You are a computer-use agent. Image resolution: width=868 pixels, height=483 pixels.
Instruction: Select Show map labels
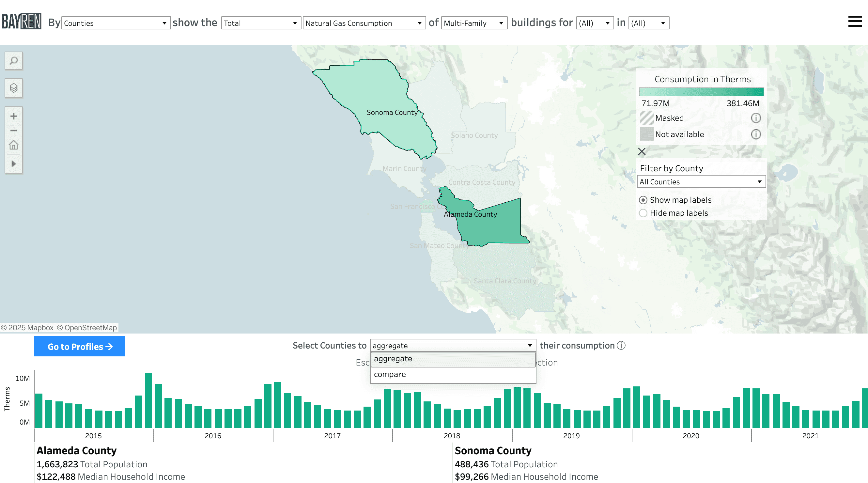[x=675, y=200]
